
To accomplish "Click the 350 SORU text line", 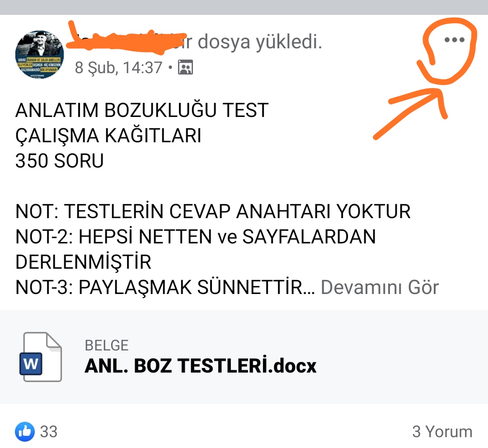I will [x=60, y=160].
